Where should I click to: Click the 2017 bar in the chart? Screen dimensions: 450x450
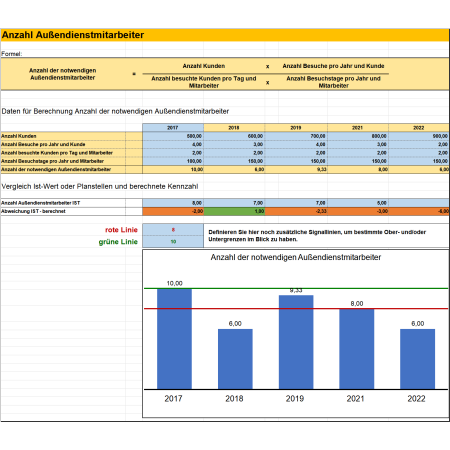point(174,339)
